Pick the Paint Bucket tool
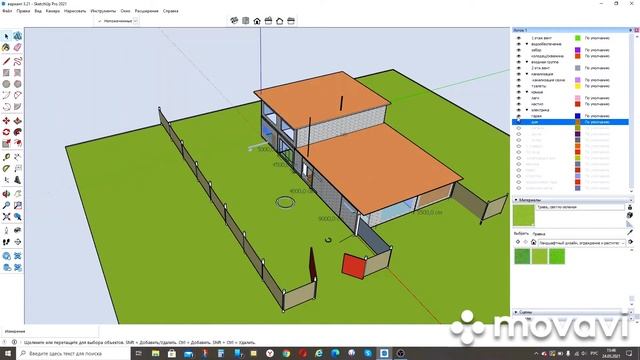The width and height of the screenshot is (640, 360). coord(6,48)
